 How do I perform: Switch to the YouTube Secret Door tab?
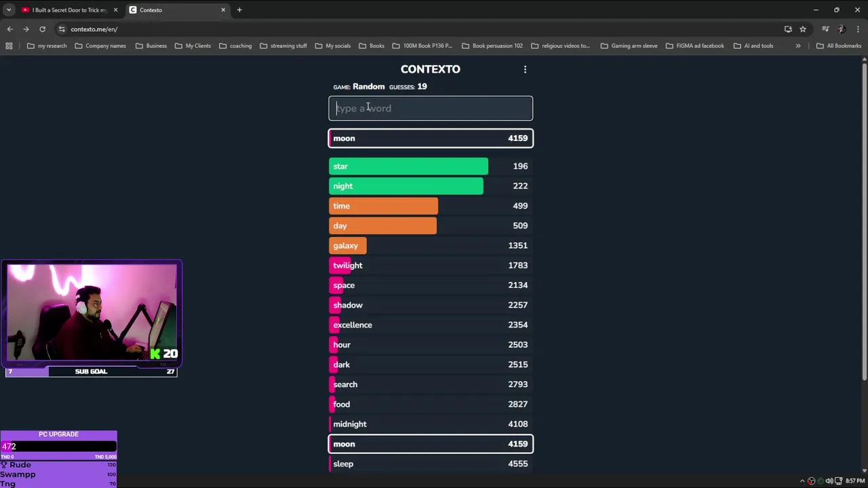[68, 10]
